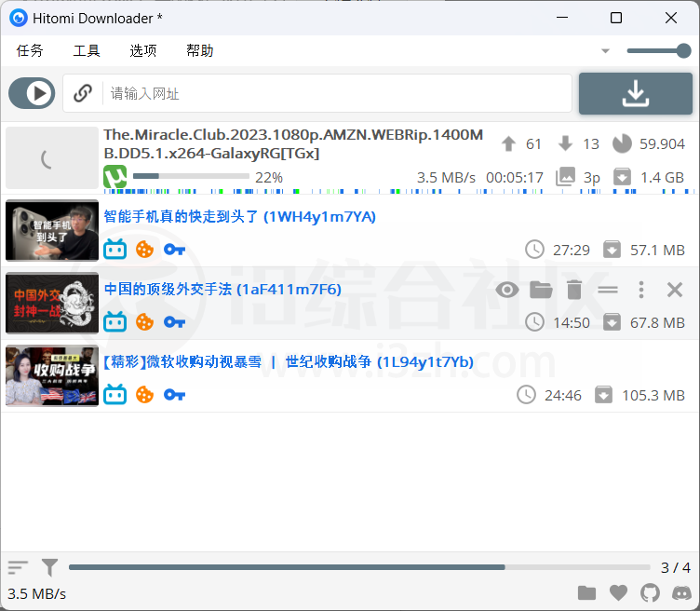Screen dimensions: 700x611
Task: Click clock icon beside 24:46
Action: tap(526, 395)
